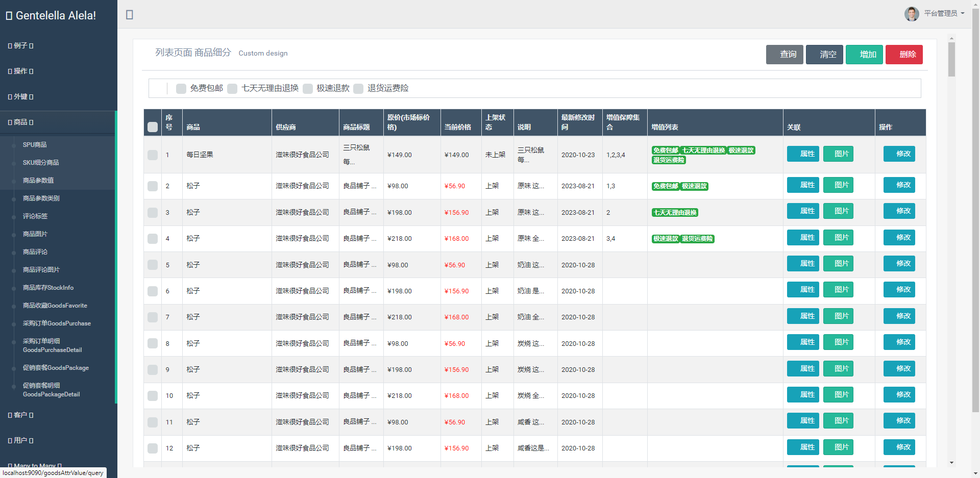Select the row 3 checkbox
Screen dimensions: 980x478
(153, 212)
